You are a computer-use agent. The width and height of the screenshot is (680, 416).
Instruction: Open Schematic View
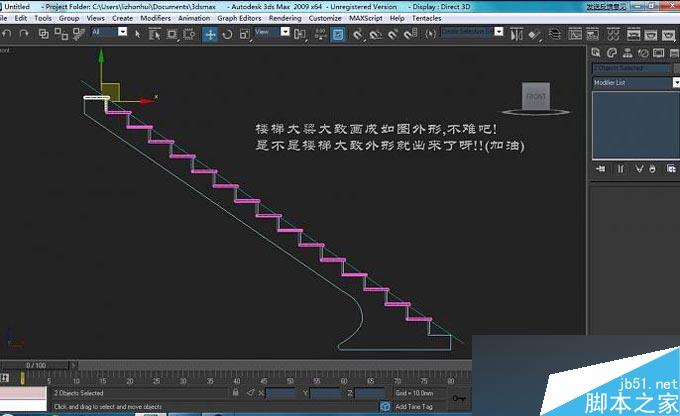(592, 34)
